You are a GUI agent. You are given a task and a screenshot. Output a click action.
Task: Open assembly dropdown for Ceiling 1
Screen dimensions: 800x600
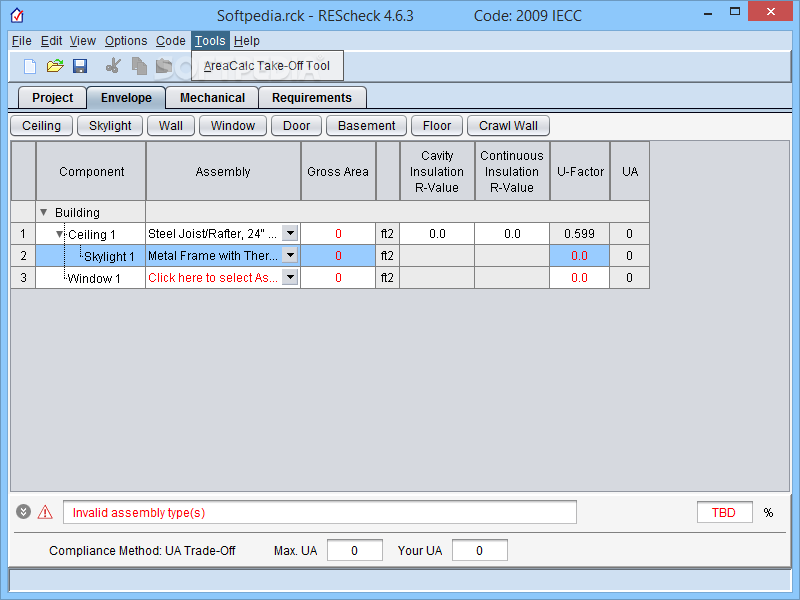click(x=290, y=233)
